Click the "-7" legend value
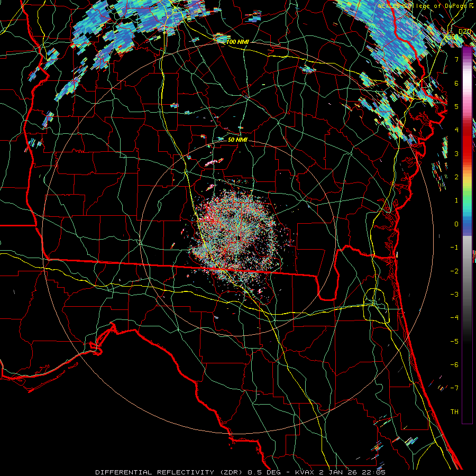This screenshot has width=476, height=476. click(x=454, y=388)
